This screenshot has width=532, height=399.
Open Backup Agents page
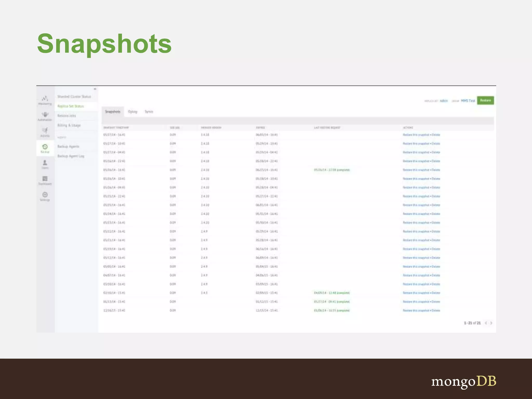(68, 147)
